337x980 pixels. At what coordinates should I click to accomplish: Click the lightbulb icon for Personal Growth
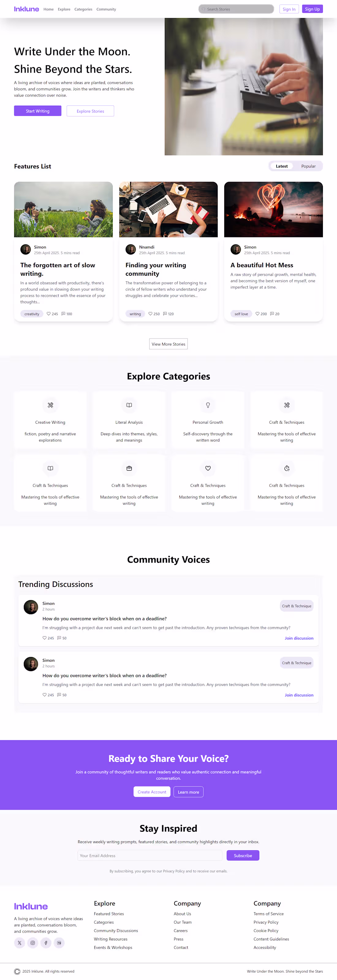click(208, 405)
